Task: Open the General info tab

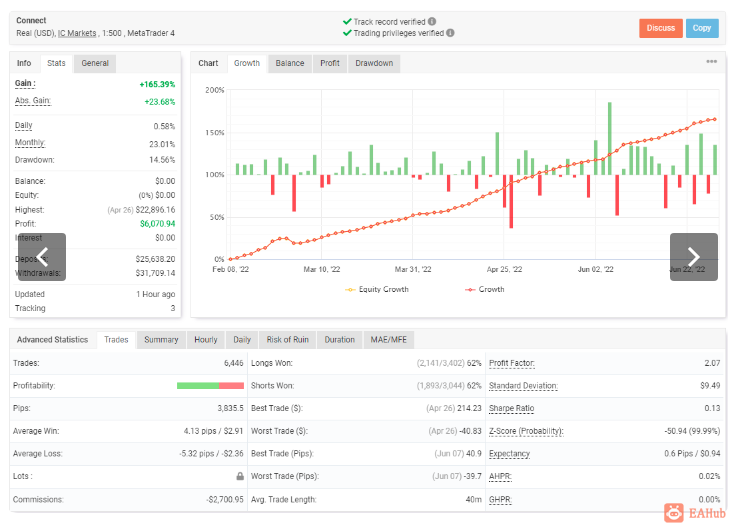Action: pos(95,63)
